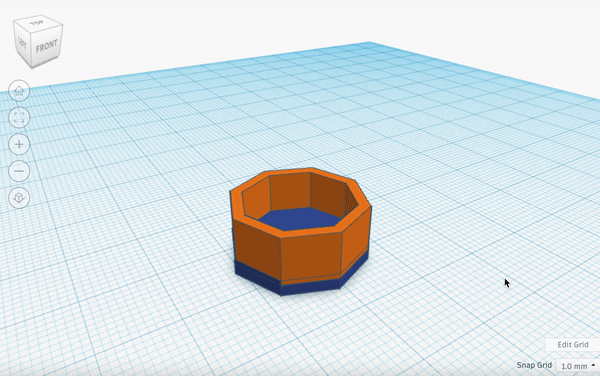
Task: Zoom in with the plus icon
Action: click(19, 144)
